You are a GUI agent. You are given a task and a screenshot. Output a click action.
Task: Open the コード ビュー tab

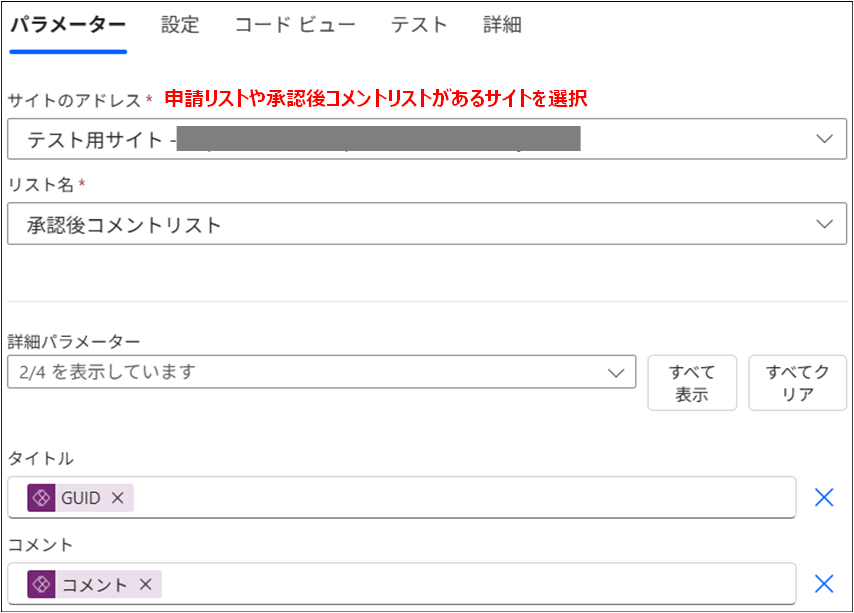pos(295,25)
